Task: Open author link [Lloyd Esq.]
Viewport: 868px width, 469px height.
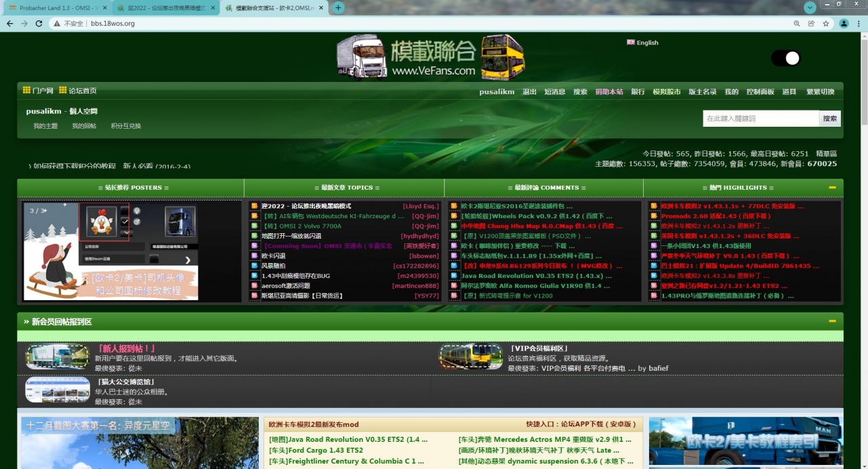Action: point(421,206)
